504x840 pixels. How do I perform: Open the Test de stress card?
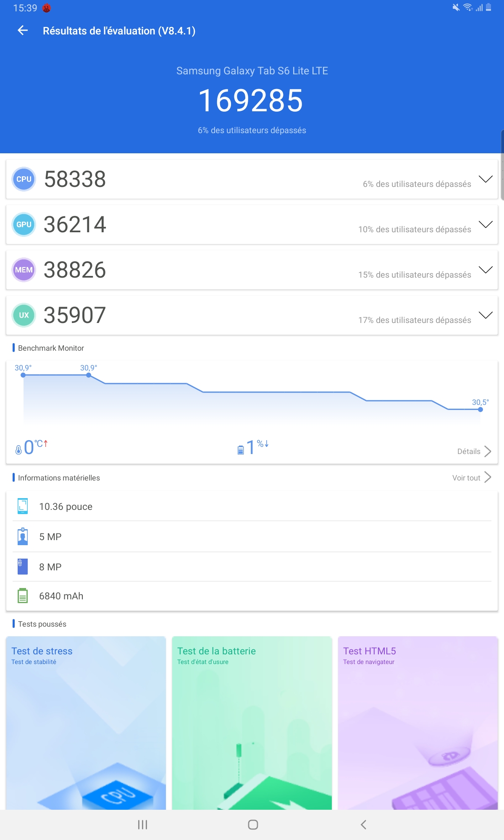point(86,723)
